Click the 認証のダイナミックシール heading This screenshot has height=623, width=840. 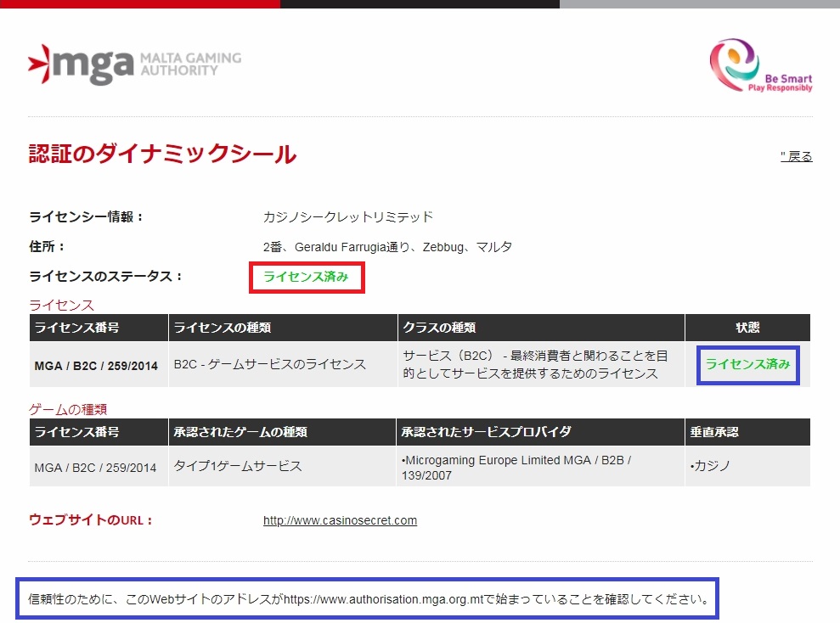pyautogui.click(x=161, y=154)
